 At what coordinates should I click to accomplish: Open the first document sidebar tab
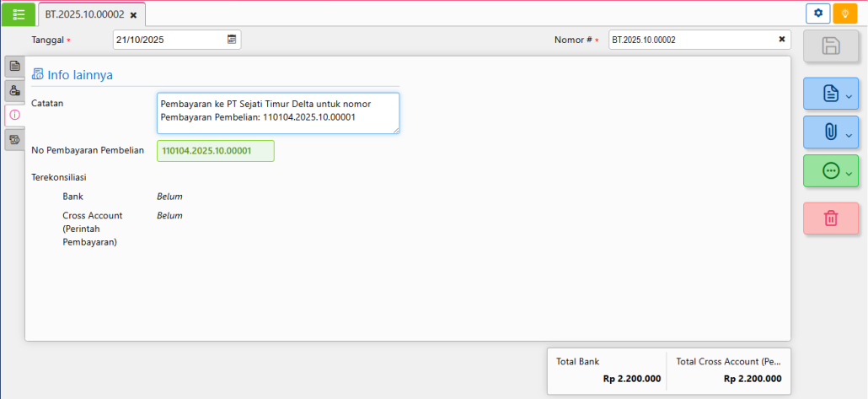14,66
